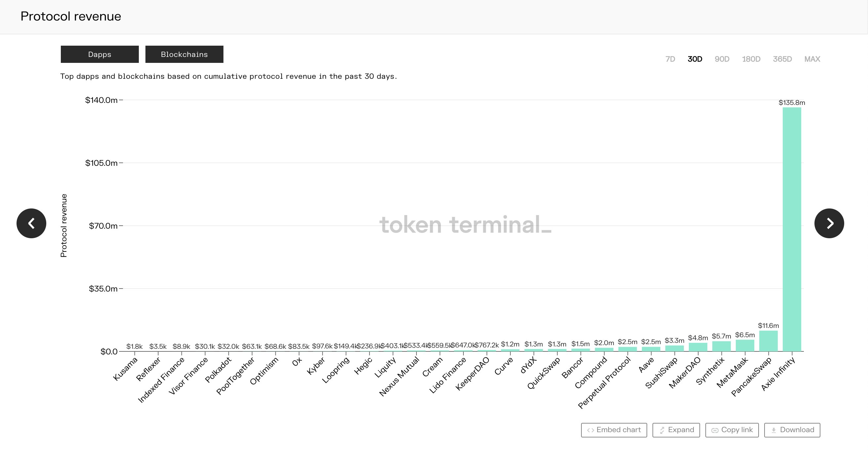Copy link to this chart
This screenshot has width=868, height=452.
(732, 430)
